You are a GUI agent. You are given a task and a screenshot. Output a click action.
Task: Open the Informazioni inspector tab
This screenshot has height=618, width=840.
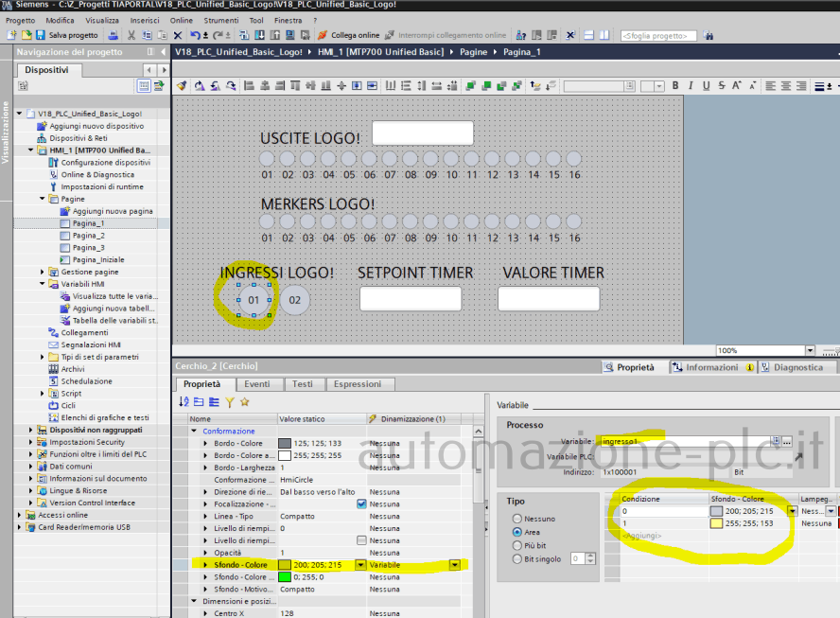[712, 368]
